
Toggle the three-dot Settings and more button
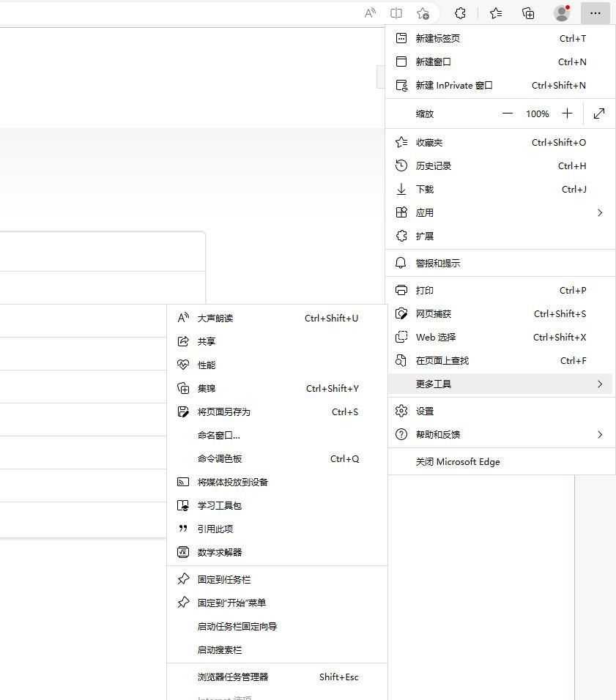coord(595,13)
